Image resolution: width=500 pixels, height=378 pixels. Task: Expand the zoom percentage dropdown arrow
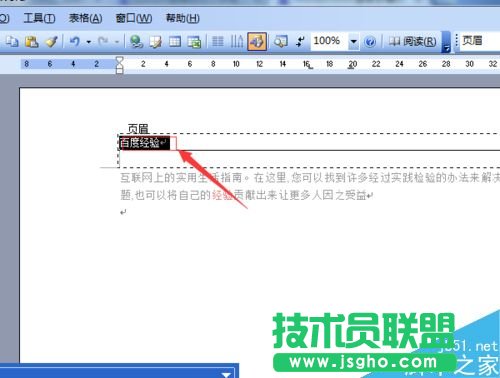[x=353, y=42]
